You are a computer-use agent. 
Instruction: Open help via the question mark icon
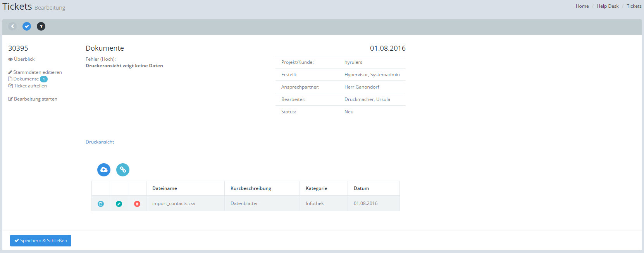pos(41,26)
